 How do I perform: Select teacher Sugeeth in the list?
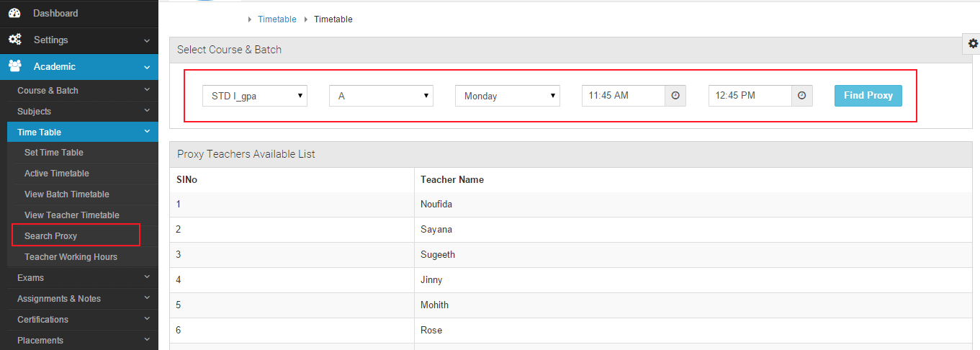pyautogui.click(x=438, y=255)
